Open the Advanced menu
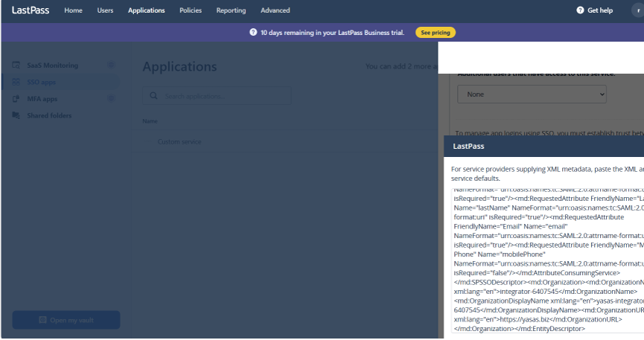 (275, 10)
